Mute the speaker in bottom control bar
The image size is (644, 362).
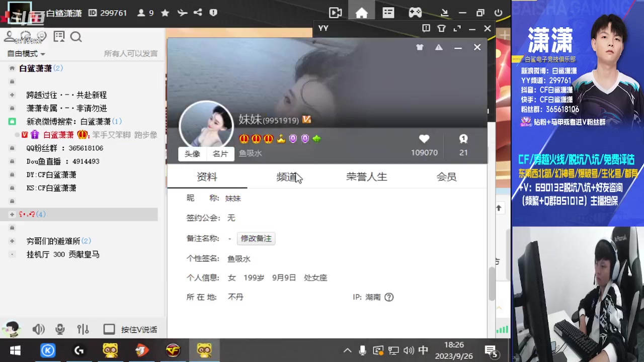coord(38,329)
